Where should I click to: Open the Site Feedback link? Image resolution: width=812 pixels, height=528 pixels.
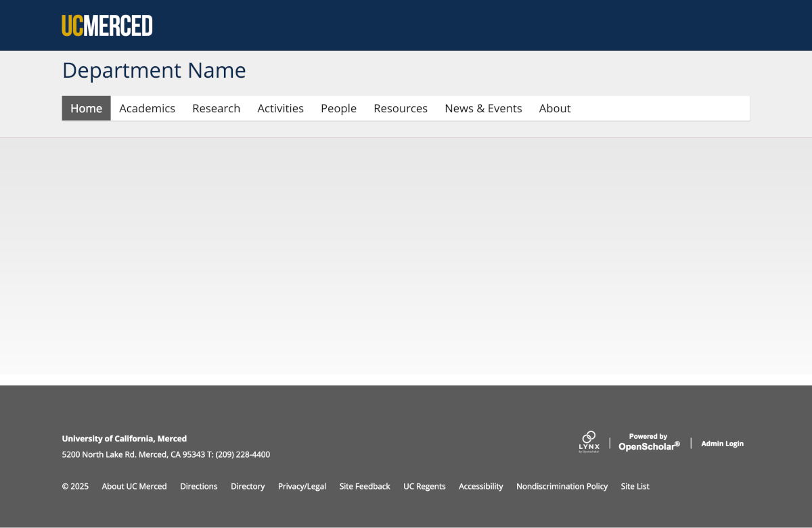(x=365, y=486)
